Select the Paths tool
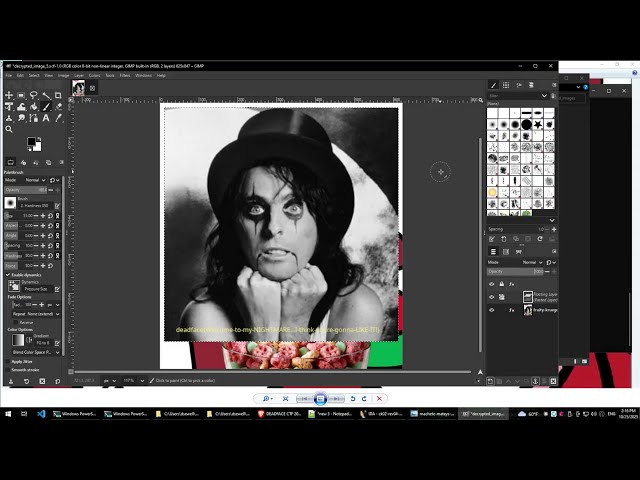Viewport: 640px width, 480px height. tap(34, 118)
